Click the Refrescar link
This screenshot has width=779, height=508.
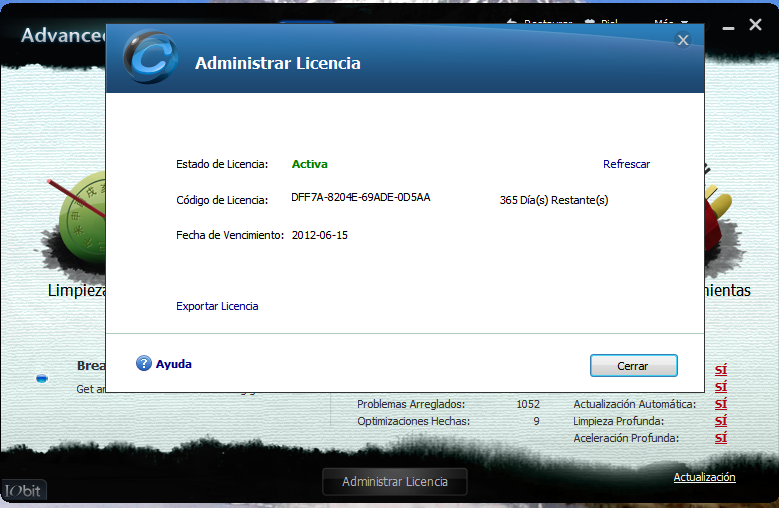[626, 164]
